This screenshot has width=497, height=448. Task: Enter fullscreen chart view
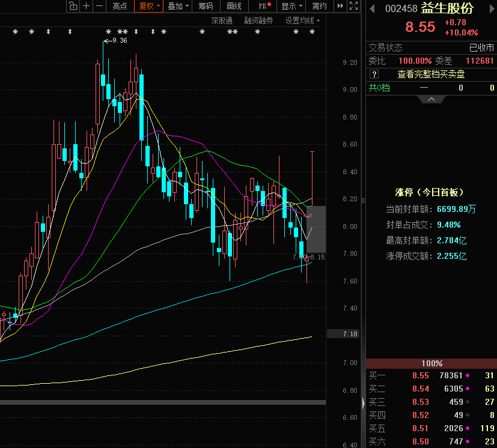[x=353, y=6]
